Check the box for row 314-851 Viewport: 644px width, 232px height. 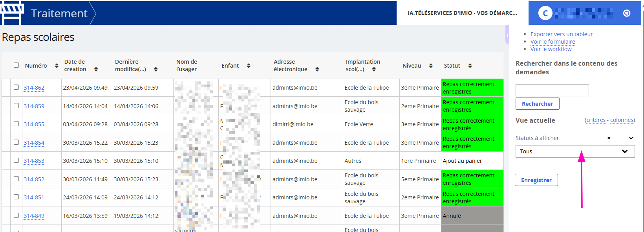pyautogui.click(x=16, y=197)
